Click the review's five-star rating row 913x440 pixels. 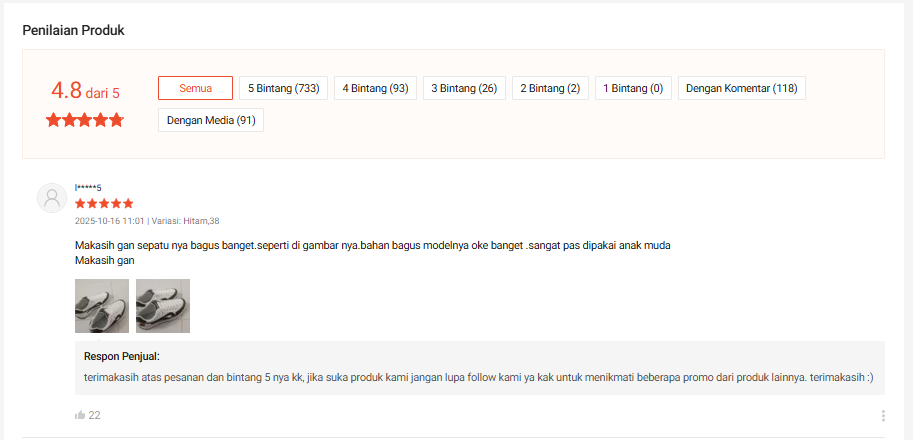click(x=104, y=204)
